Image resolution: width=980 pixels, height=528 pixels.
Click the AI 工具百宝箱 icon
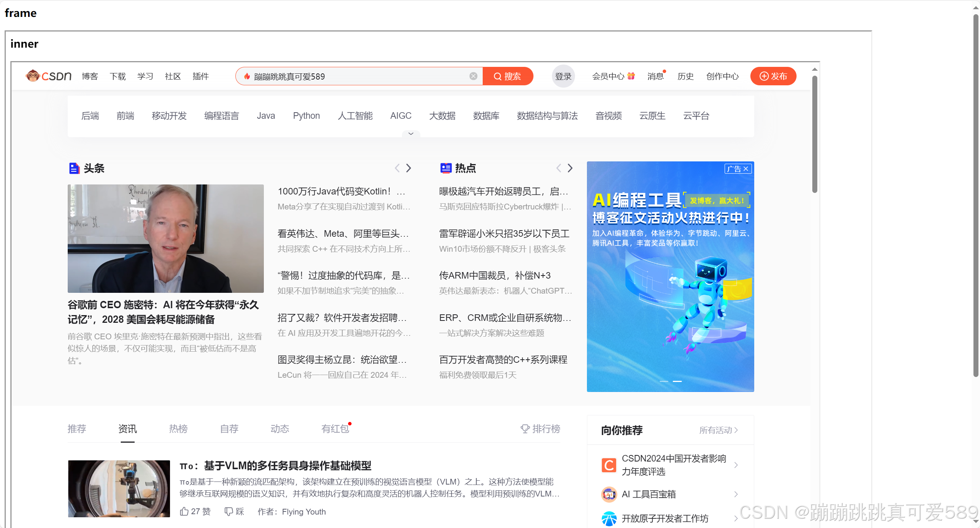click(x=609, y=494)
